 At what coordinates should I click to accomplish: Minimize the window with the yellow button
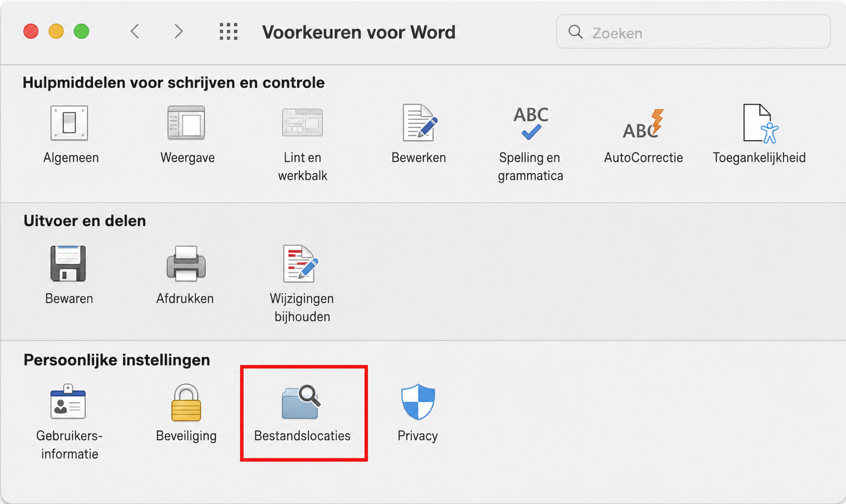point(56,31)
